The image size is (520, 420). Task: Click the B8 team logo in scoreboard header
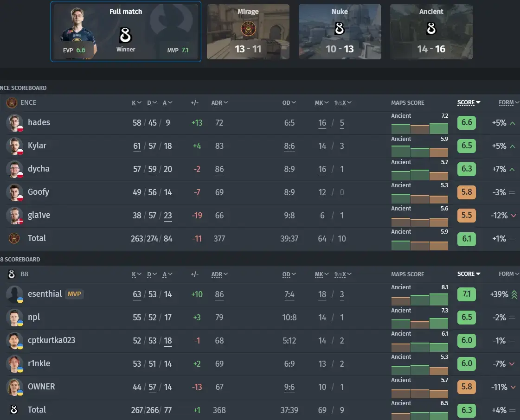(x=12, y=274)
